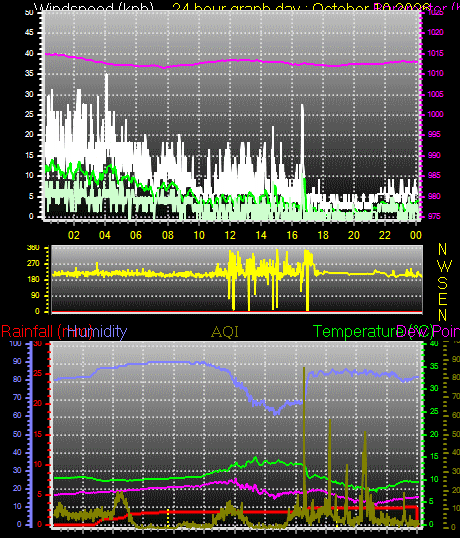Click the 1010 barometer axis label
460x538 pixels.
(435, 73)
